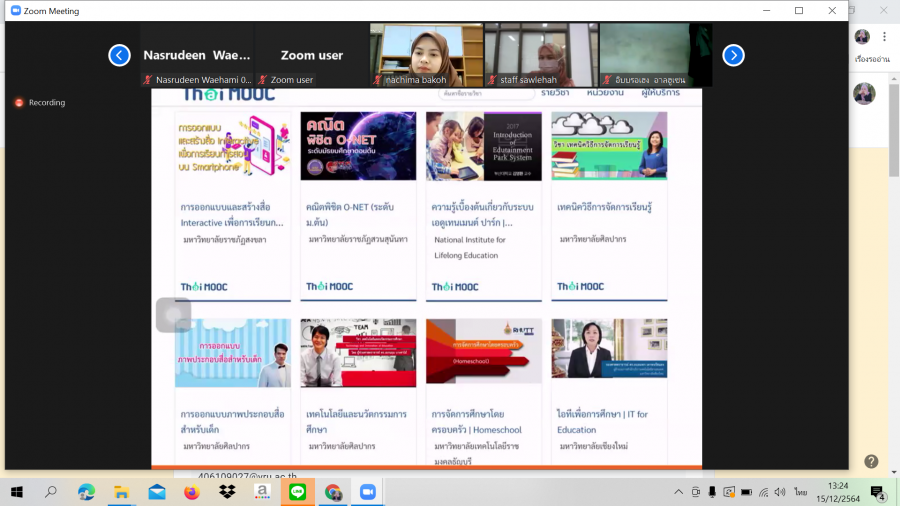This screenshot has height=506, width=900.
Task: Click the floating gray square button
Action: (173, 315)
